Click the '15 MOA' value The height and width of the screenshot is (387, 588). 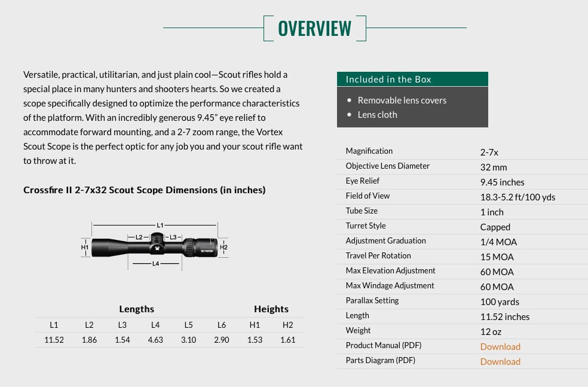tap(497, 257)
